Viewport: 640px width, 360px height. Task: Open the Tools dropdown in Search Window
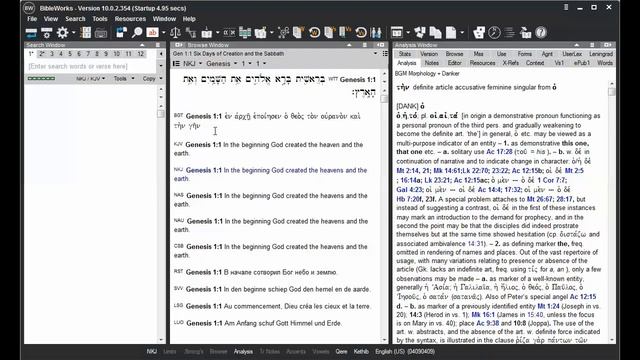coord(124,78)
